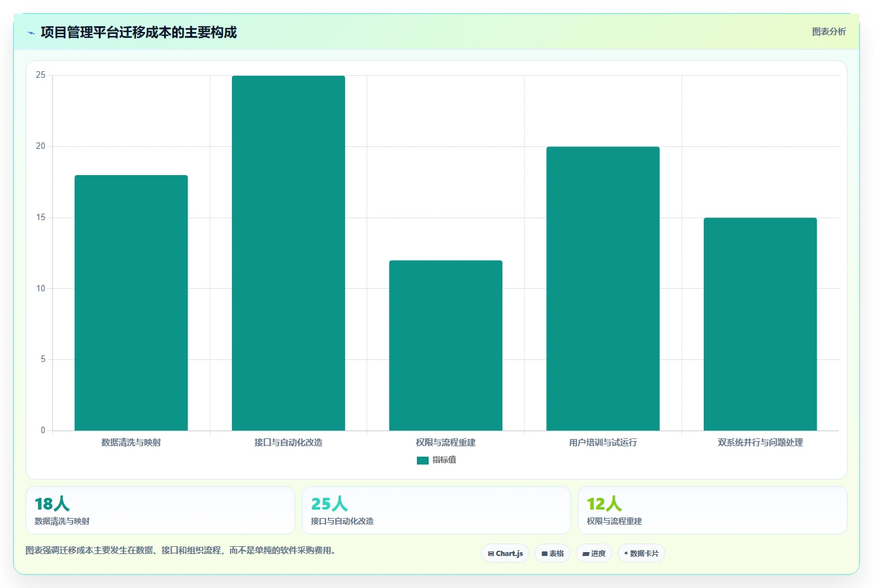Click the 接口与自动化改造 bar in the chart
The image size is (873, 588).
point(288,253)
